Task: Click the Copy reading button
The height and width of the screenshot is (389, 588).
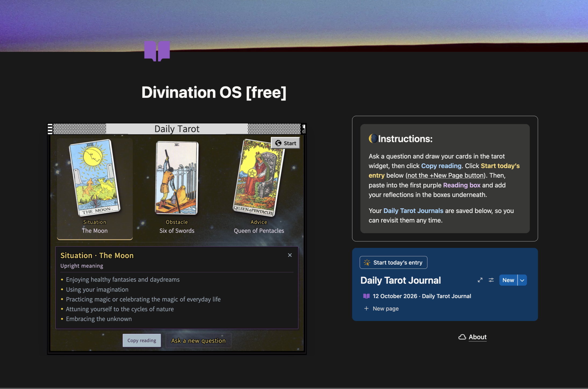Action: (142, 340)
